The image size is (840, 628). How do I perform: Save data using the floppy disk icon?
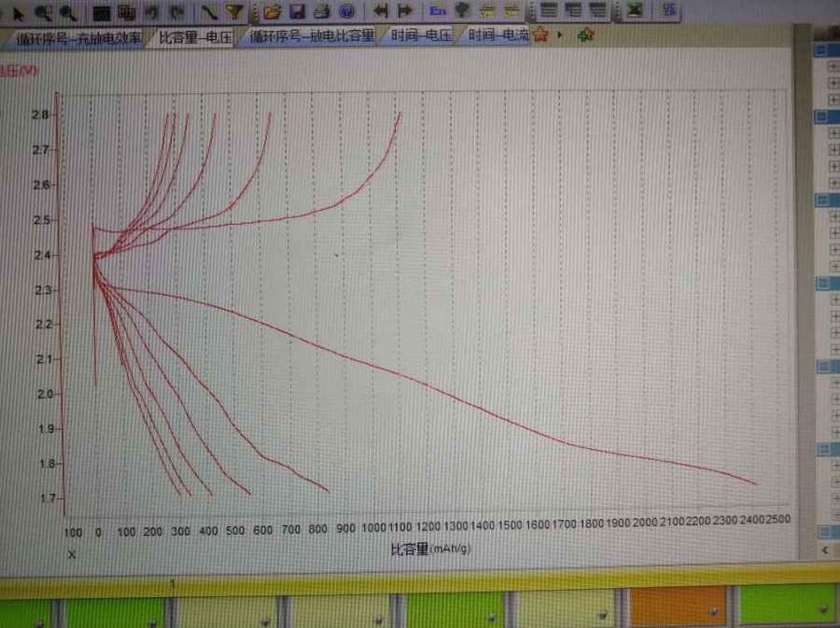[x=298, y=10]
